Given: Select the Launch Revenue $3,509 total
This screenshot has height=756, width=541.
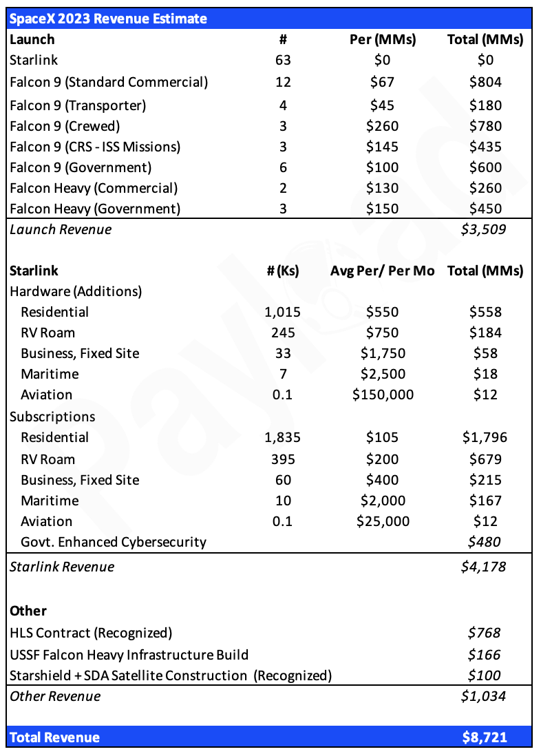Looking at the screenshot, I should click(x=484, y=229).
